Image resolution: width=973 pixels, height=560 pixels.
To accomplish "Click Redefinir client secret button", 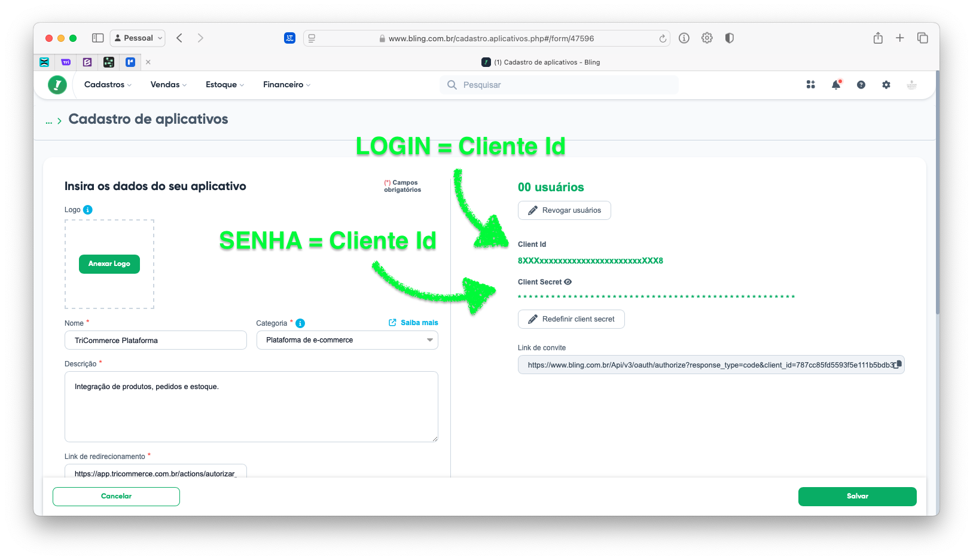I will (571, 319).
